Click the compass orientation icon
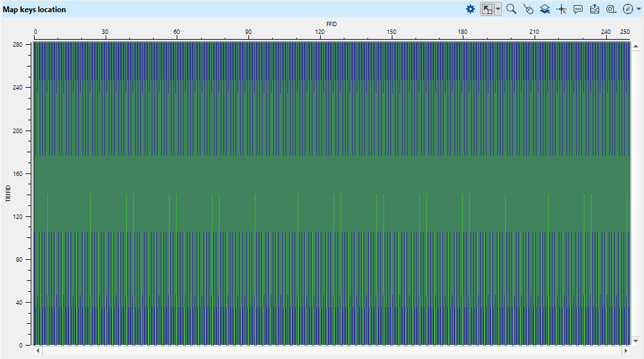Viewport: 644px width, 359px height. click(627, 9)
